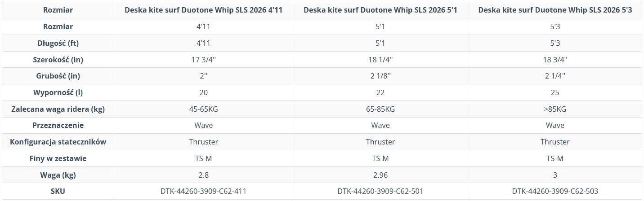
Task: Click the volume value 25
Action: [555, 92]
